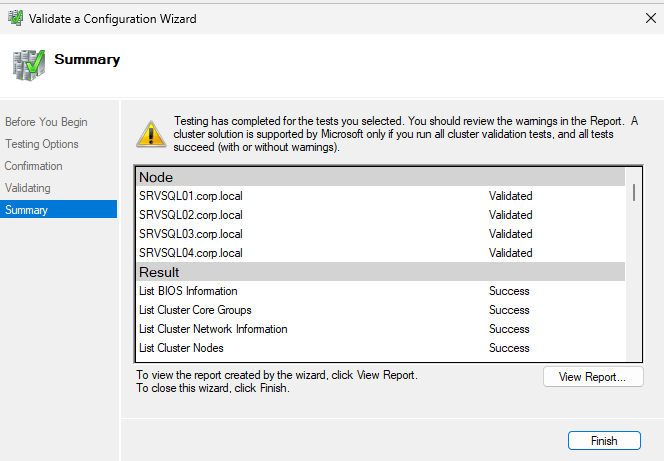Click Validated status for SRVSQL01
664x461 pixels.
tap(511, 196)
